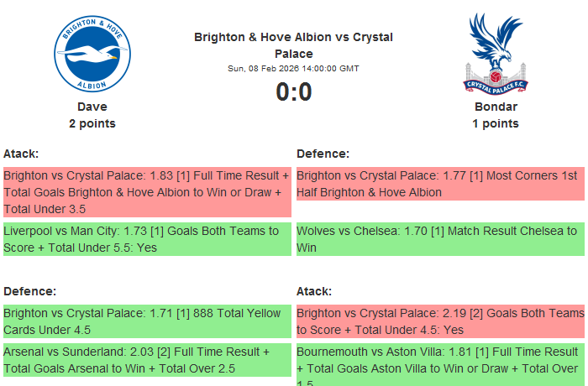Click the green Liverpool vs Man City bet

pyautogui.click(x=147, y=239)
